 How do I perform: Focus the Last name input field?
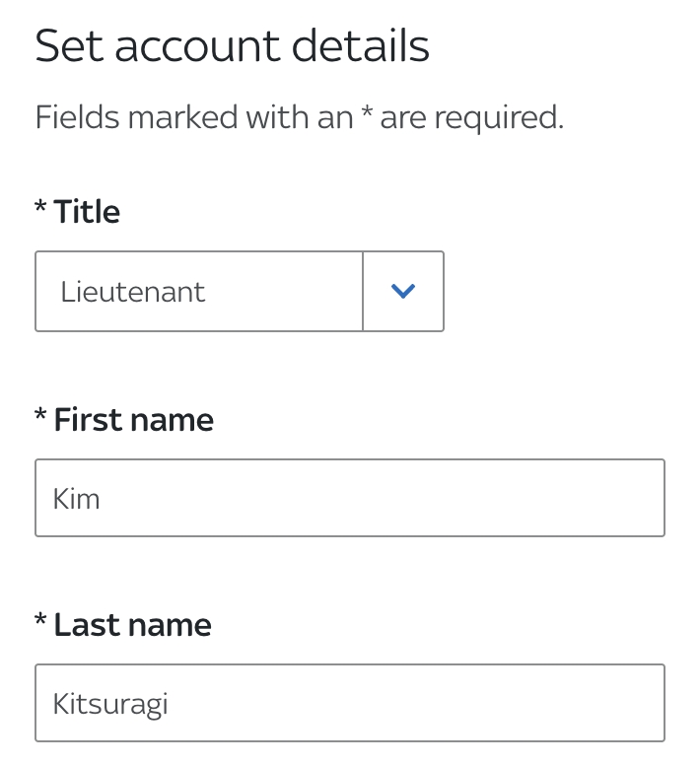pos(350,703)
